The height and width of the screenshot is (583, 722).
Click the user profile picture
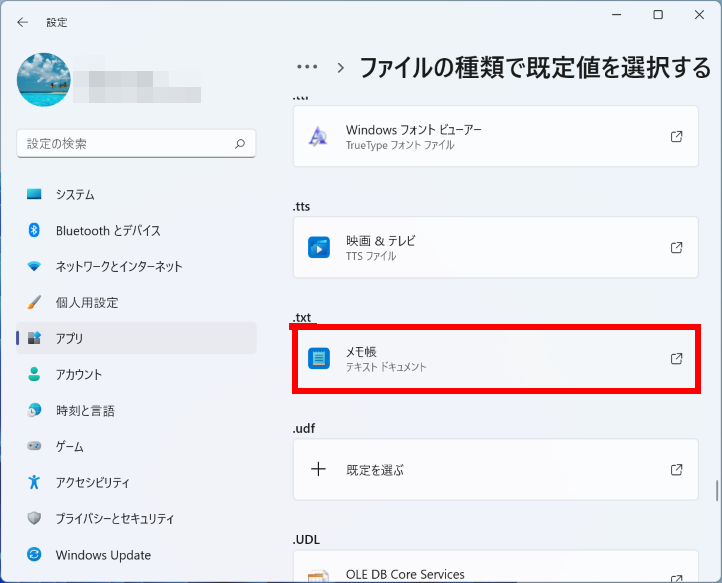tap(44, 79)
